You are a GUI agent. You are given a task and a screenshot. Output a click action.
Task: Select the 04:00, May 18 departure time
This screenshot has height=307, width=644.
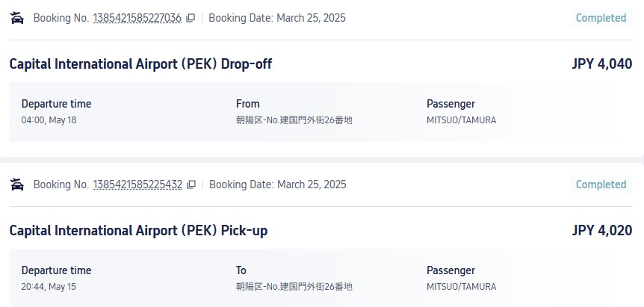click(49, 120)
